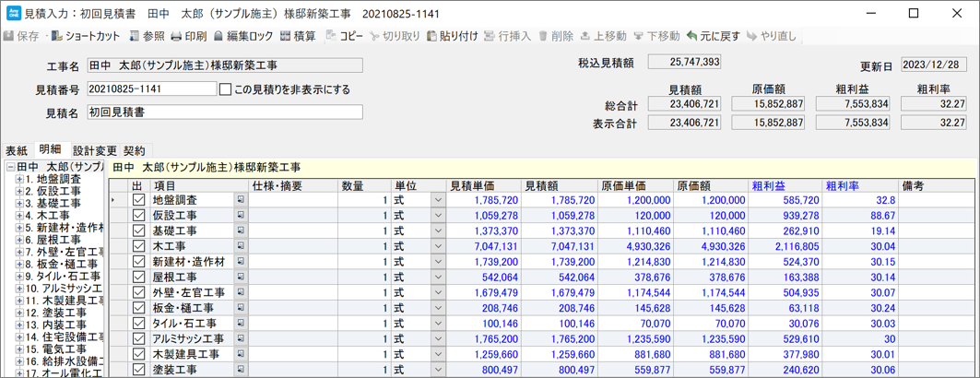Expand the 4. 木工事 tree node
Viewport: 980px width, 378px height.
(19, 216)
